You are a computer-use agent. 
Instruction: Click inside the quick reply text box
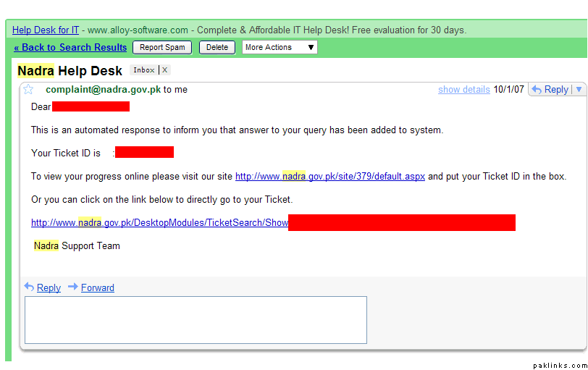[196, 319]
